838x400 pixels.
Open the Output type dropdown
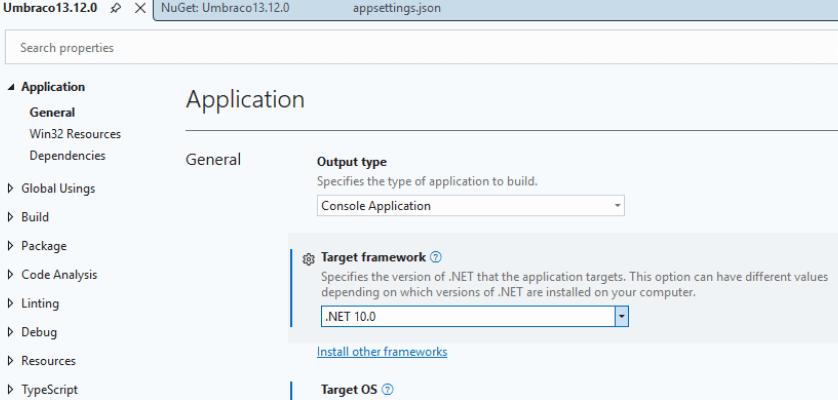470,206
